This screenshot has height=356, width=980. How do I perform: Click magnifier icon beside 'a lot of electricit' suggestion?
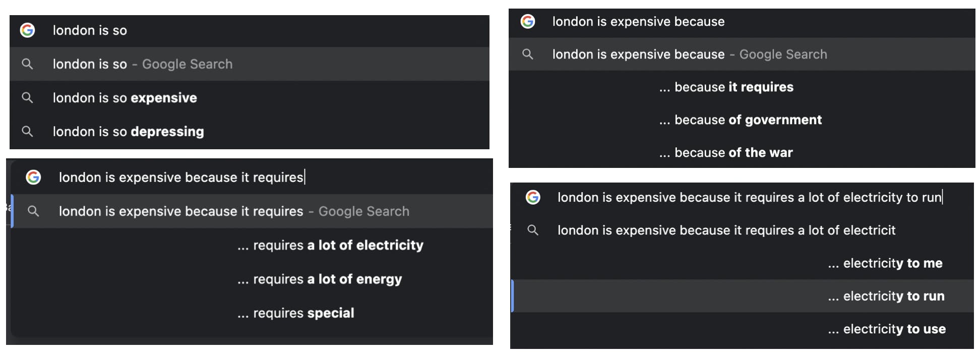(x=533, y=230)
